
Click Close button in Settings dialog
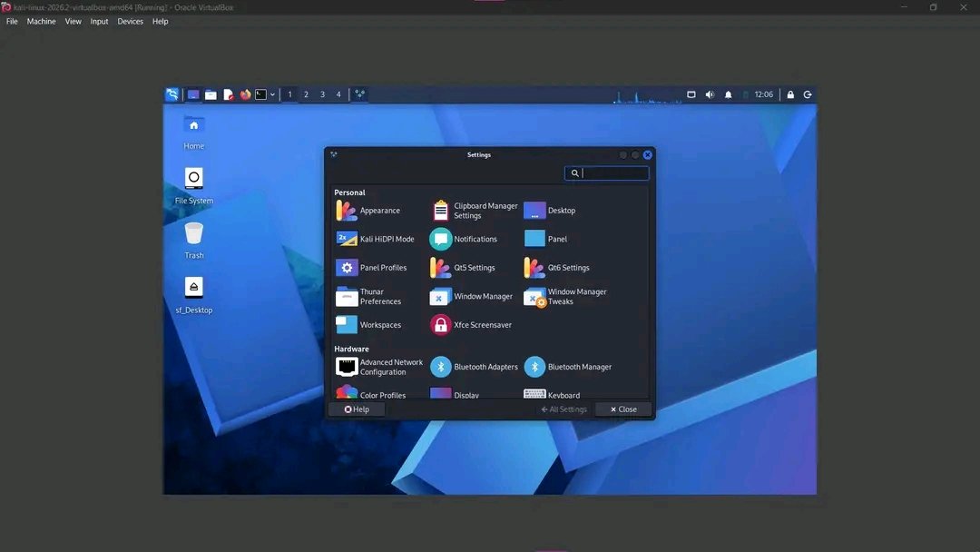623,409
